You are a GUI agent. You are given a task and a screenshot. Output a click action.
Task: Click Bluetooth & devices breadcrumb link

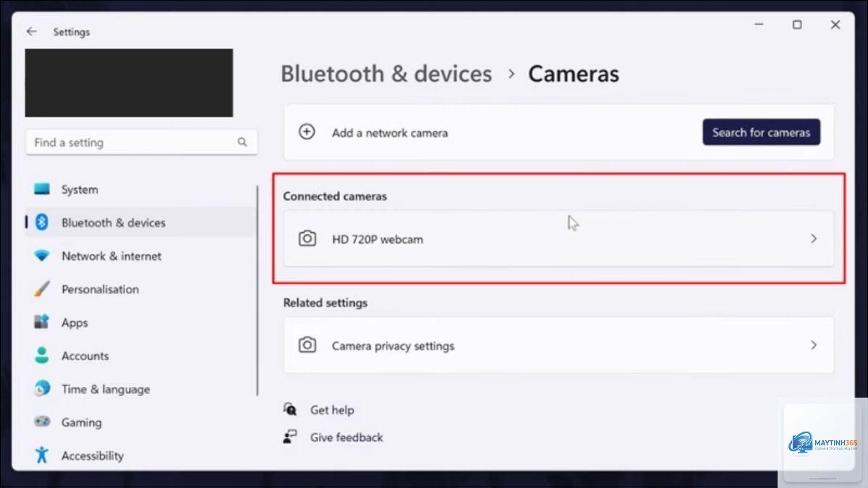[x=386, y=74]
